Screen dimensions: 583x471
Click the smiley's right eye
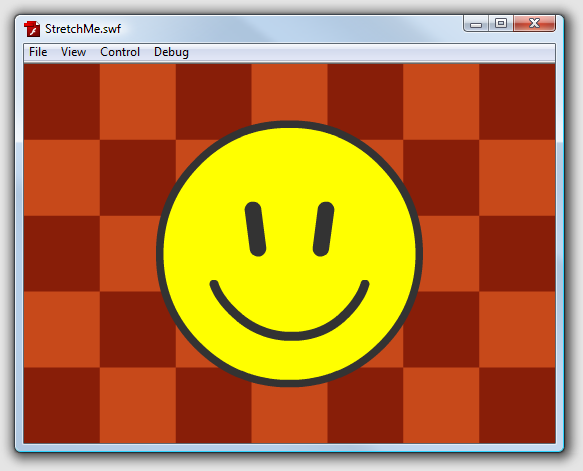323,229
